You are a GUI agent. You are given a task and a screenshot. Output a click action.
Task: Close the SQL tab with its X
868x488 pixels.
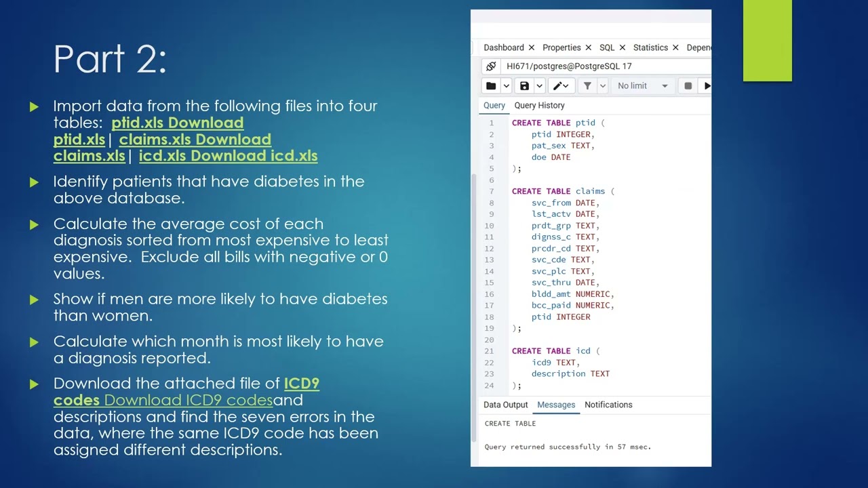pos(622,47)
